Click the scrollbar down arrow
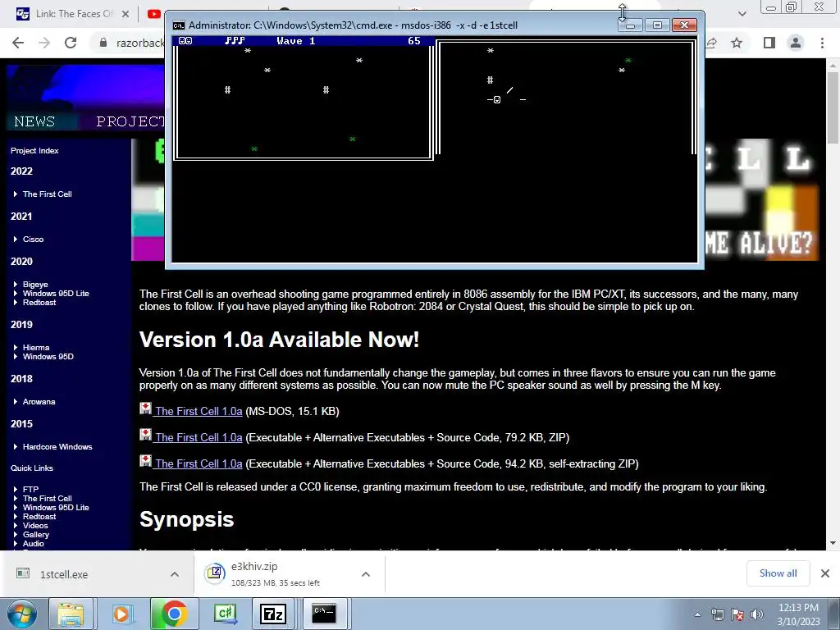The height and width of the screenshot is (630, 840). click(833, 543)
